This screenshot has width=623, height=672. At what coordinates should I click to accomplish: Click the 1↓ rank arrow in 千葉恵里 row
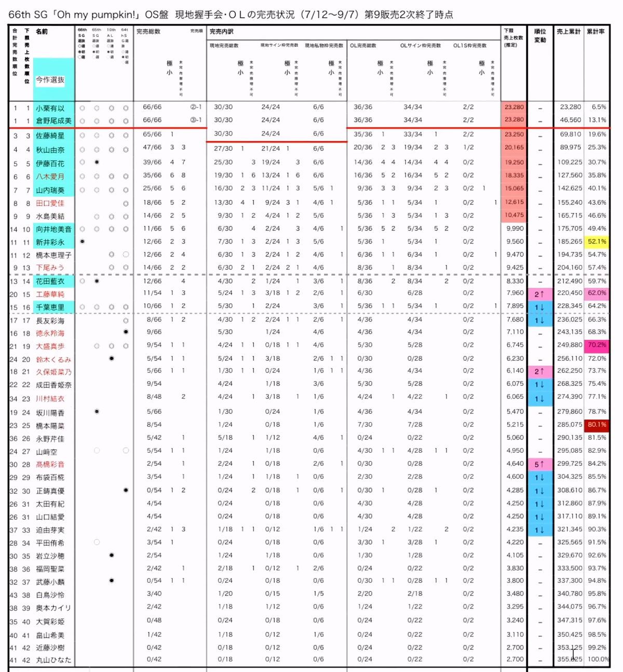[539, 307]
